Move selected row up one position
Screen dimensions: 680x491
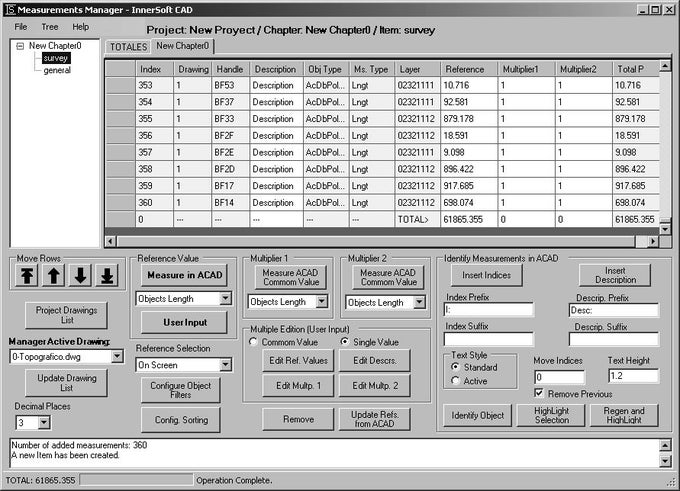54,275
